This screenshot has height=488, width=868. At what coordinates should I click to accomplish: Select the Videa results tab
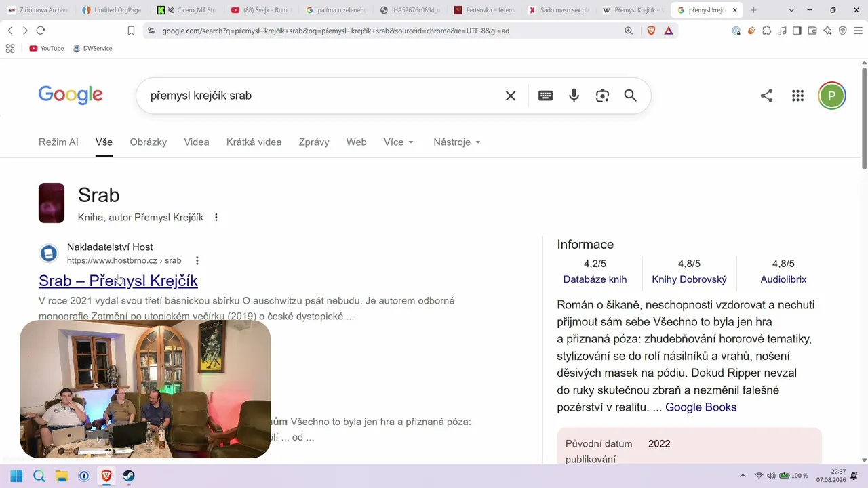pyautogui.click(x=197, y=142)
